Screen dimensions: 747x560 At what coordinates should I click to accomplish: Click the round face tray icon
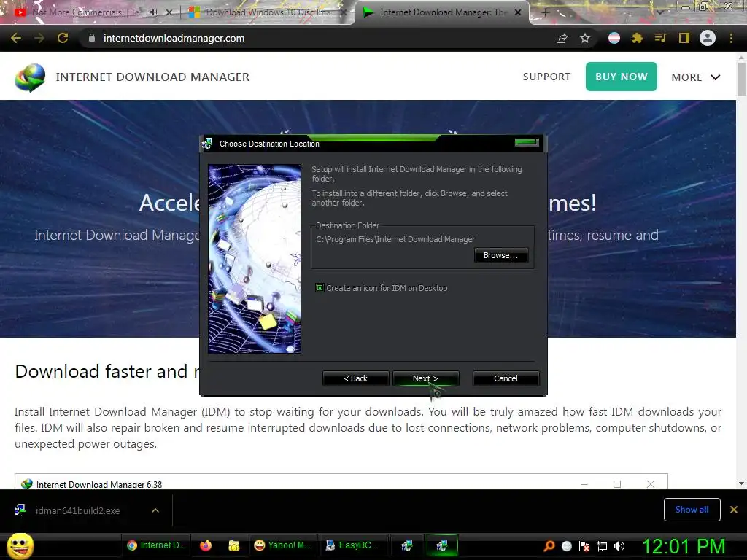click(x=566, y=545)
